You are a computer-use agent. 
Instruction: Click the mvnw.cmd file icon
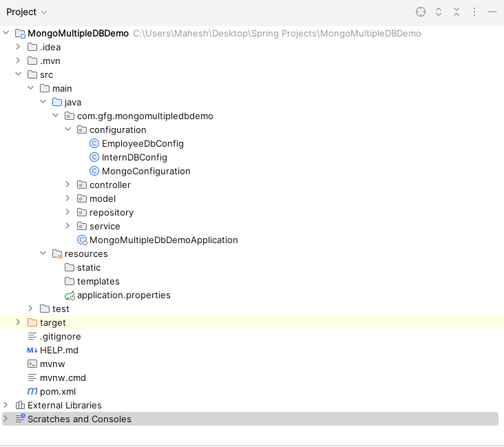32,377
